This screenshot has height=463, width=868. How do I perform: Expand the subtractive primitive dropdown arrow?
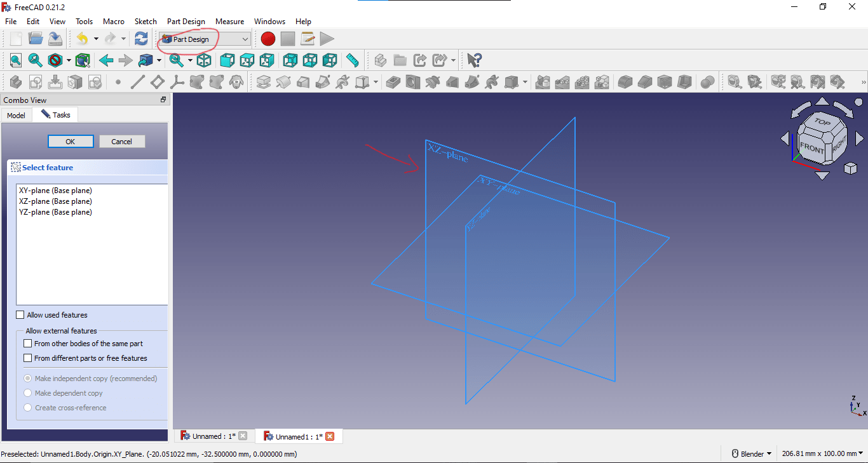point(526,82)
